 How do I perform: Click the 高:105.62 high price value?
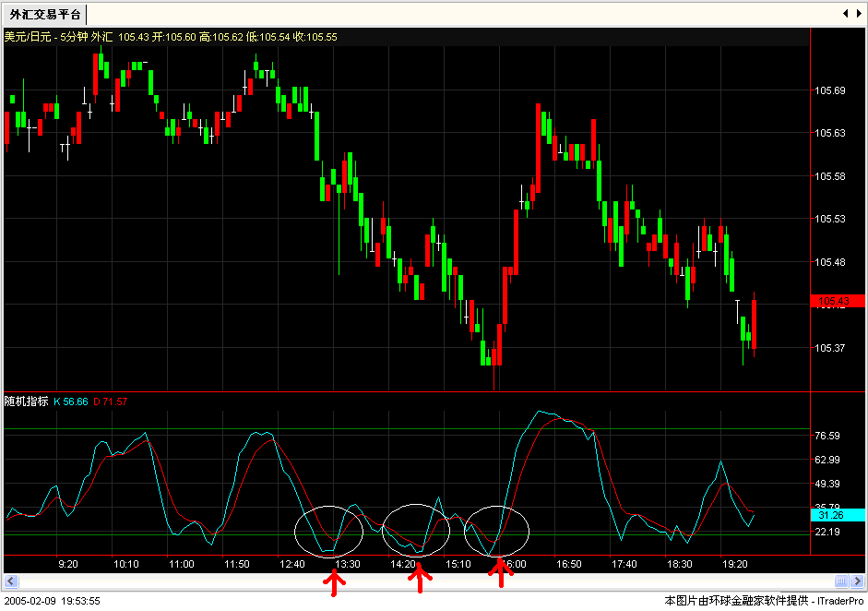(x=221, y=37)
